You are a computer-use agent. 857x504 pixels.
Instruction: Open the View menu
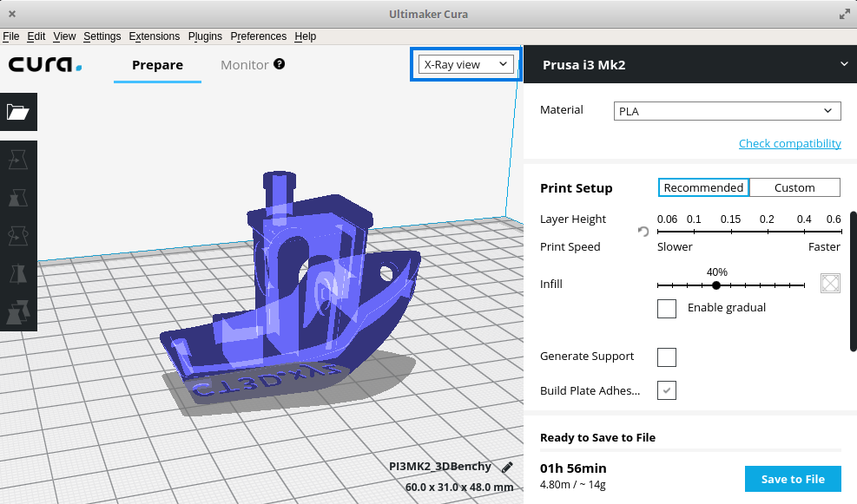tap(64, 36)
